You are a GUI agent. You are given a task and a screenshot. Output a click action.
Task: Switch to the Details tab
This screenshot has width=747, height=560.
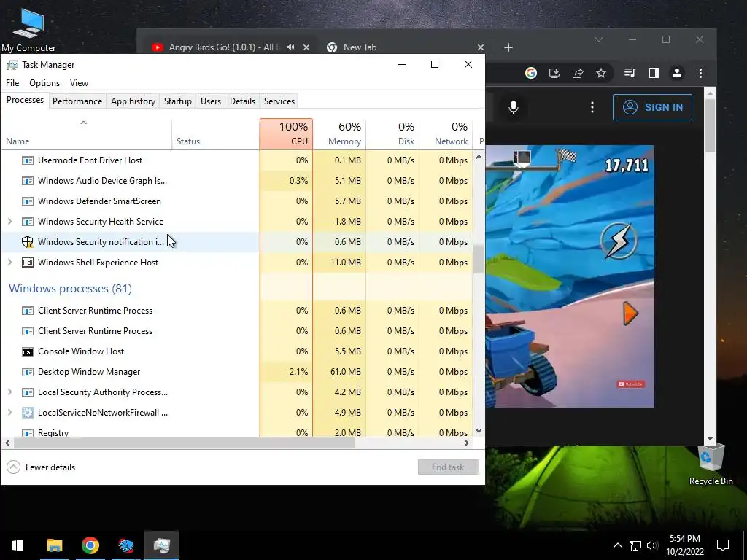pyautogui.click(x=242, y=101)
